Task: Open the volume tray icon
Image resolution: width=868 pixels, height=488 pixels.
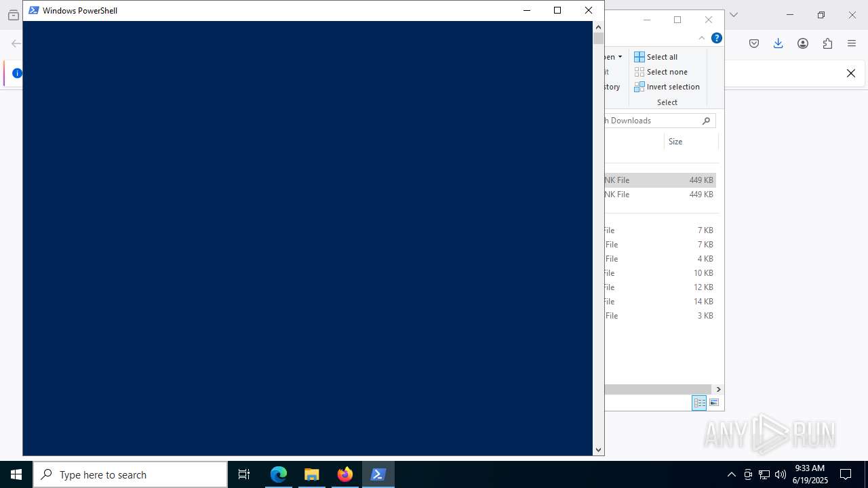Action: click(x=781, y=474)
